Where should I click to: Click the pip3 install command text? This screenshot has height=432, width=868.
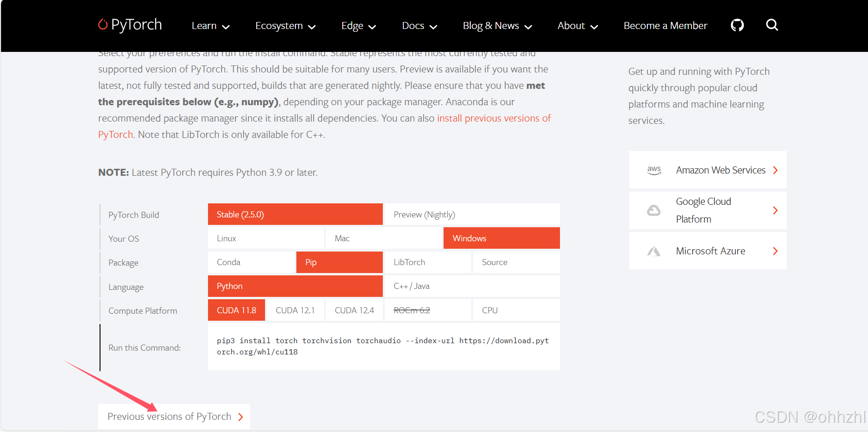coord(383,346)
